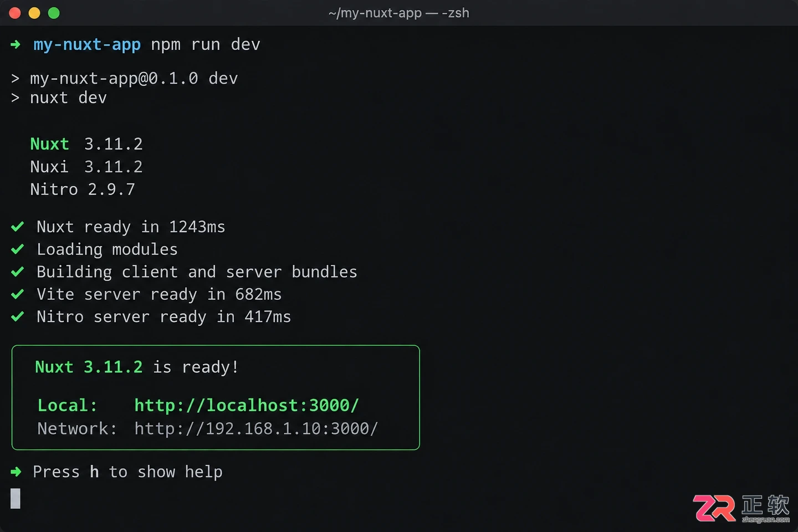Click the 'Network:' label in the box
The image size is (798, 532).
(77, 429)
